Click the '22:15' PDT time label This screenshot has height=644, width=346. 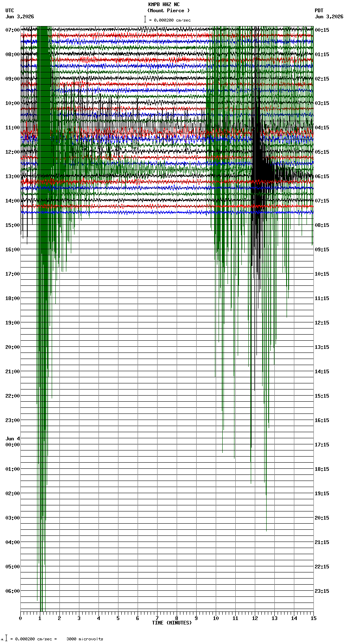[x=322, y=567]
